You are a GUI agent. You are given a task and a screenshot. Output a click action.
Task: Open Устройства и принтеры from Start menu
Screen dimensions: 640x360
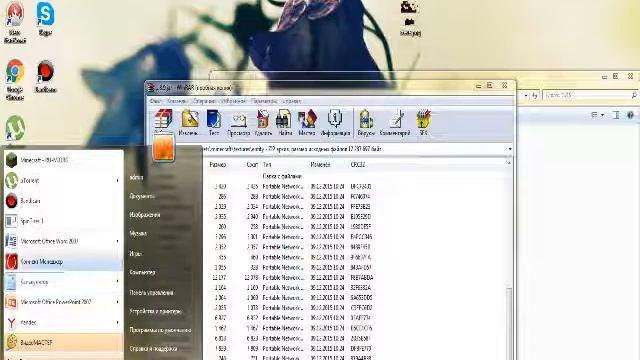(x=156, y=311)
